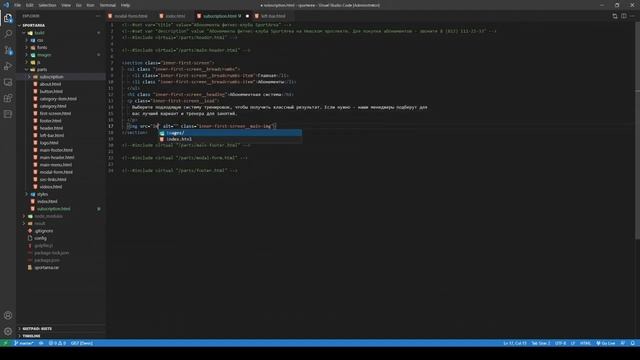Click the editor vertical scrollbar
Screen dimensions: 640x360
(637, 131)
